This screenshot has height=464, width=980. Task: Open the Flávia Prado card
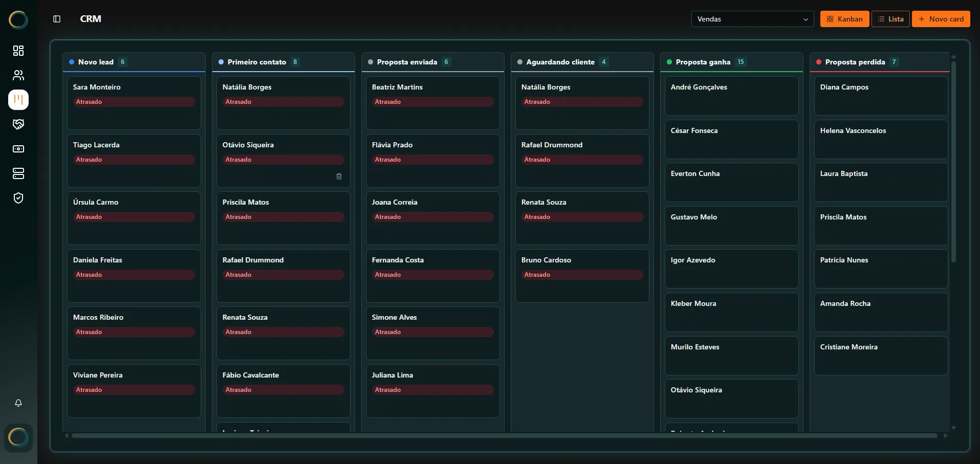point(433,161)
